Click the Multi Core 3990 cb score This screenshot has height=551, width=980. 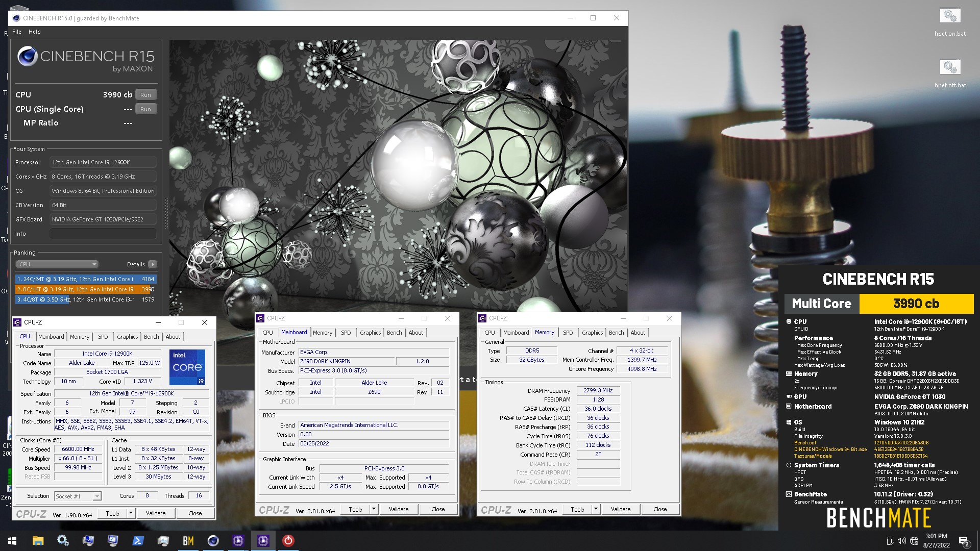pos(916,304)
